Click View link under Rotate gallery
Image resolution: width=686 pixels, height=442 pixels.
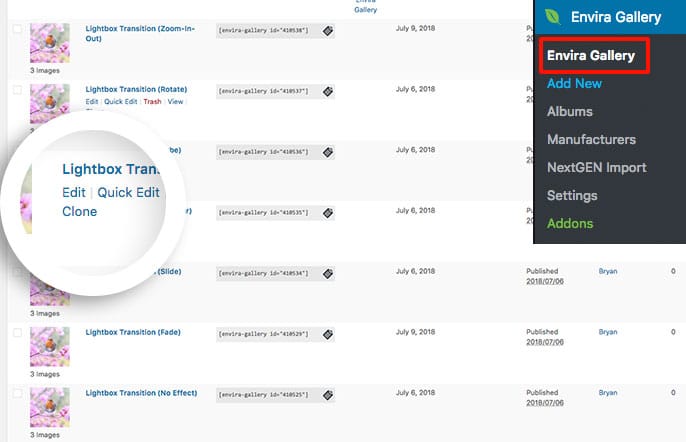[175, 102]
